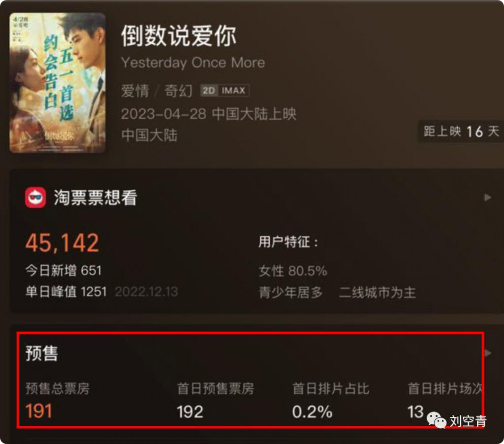Click the 首日预售票房 value 192
Viewport: 504px width, 444px height.
[x=190, y=412]
